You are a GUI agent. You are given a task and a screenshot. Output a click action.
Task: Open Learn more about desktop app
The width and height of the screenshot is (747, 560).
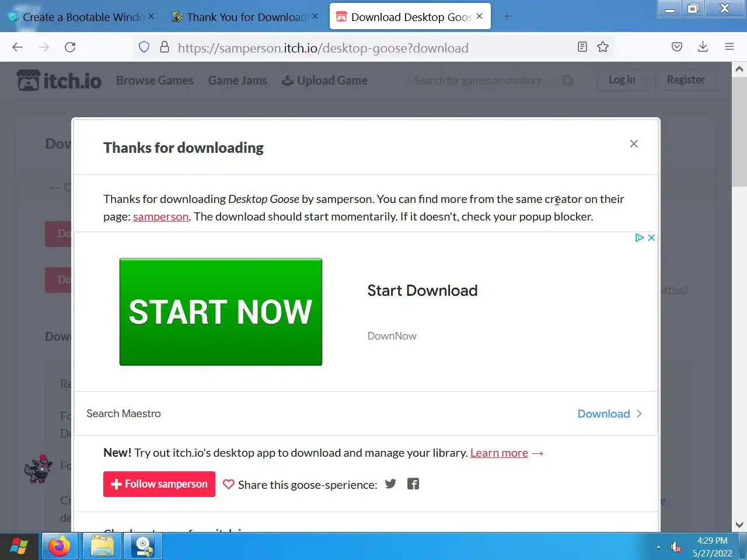pos(499,453)
